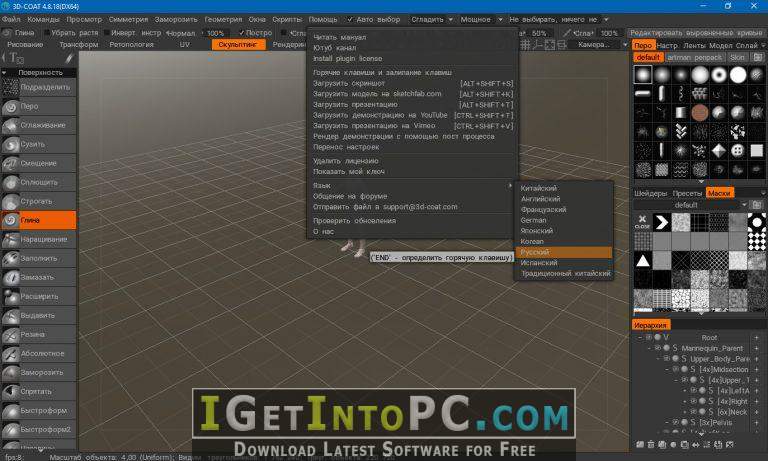Click Проверить обновления in Help menu
This screenshot has height=461, width=768.
click(x=353, y=220)
